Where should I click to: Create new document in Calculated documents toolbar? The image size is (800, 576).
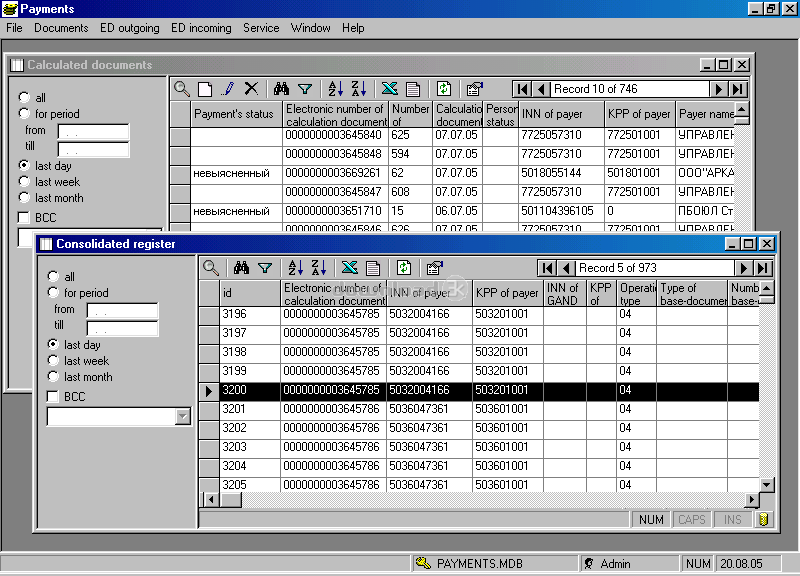[x=205, y=89]
